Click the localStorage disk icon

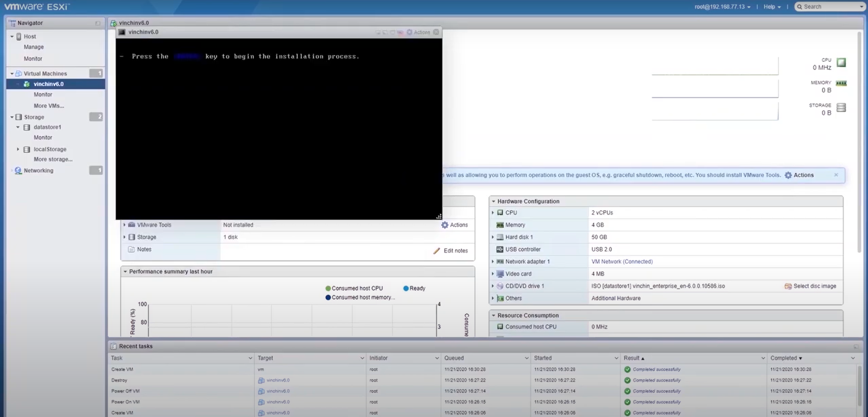click(x=27, y=149)
